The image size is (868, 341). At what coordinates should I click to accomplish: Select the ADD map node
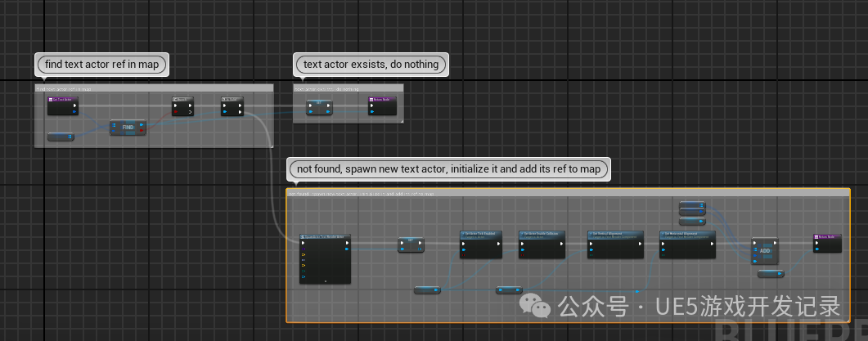coord(764,251)
